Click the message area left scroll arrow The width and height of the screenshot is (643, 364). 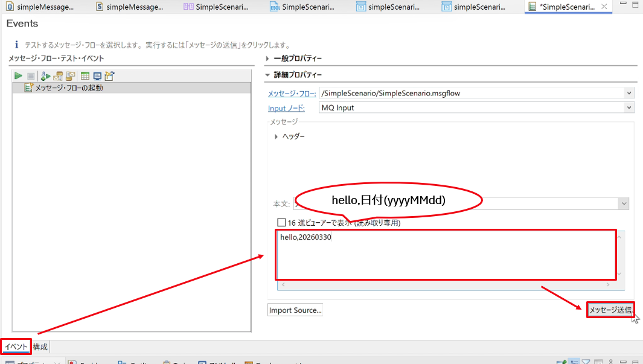coord(283,284)
